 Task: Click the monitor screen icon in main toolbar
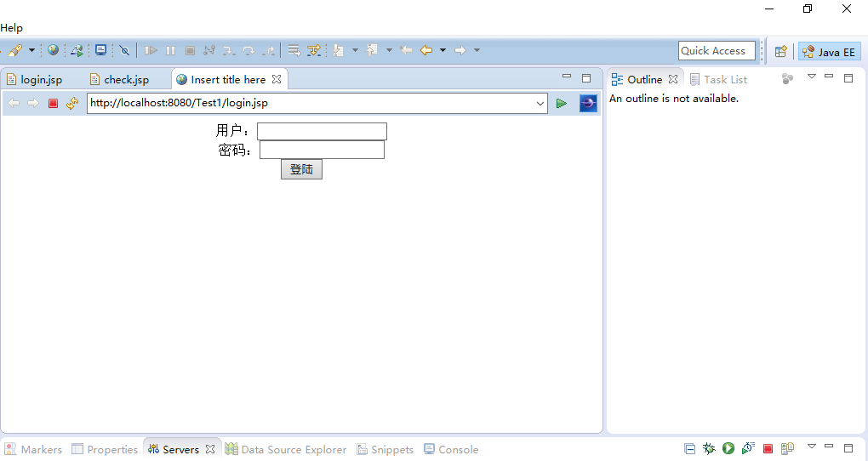coord(100,50)
